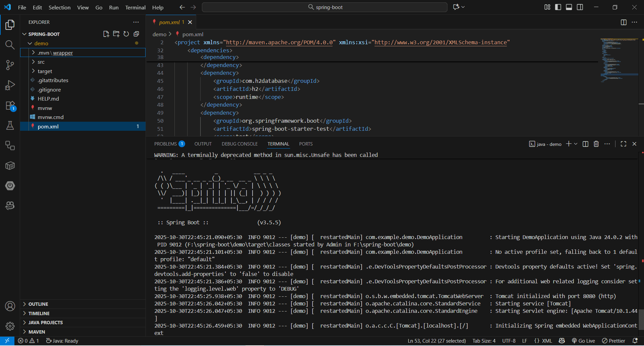The width and height of the screenshot is (644, 346).
Task: Change Tab Size: 4 indentation setting
Action: pos(484,341)
